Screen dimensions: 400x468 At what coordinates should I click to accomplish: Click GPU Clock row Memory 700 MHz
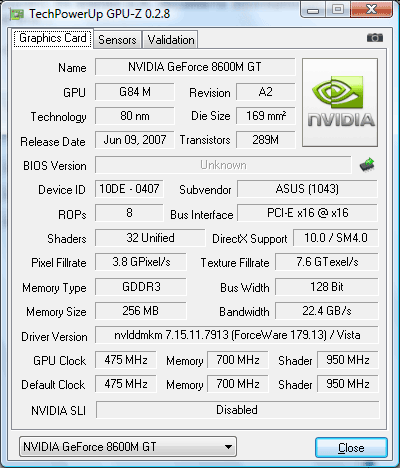coord(238,360)
